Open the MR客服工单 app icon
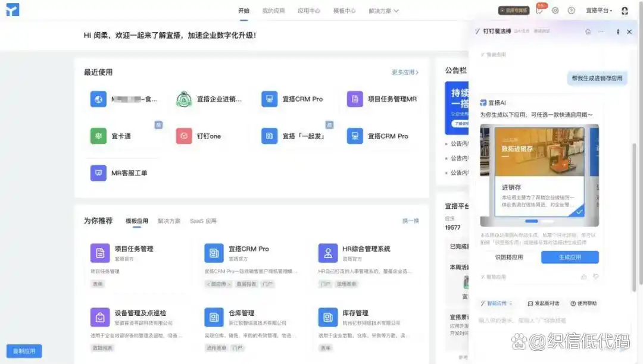Screen dimensions: 643x364 [x=98, y=173]
